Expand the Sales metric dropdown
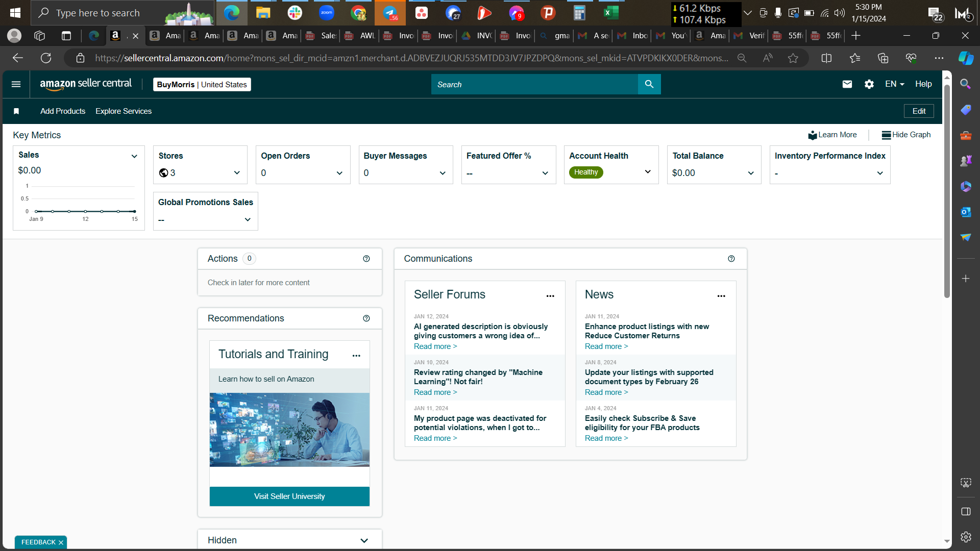Image resolution: width=980 pixels, height=551 pixels. tap(134, 156)
